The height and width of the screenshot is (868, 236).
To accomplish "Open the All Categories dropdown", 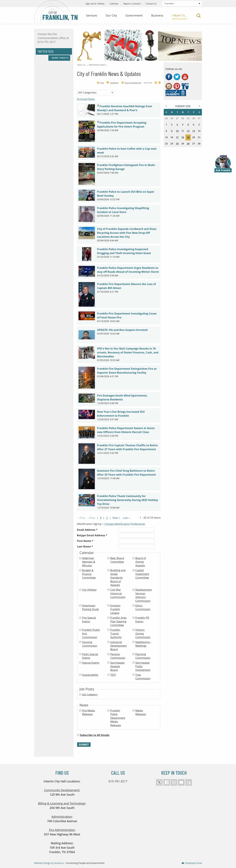I will (95, 92).
